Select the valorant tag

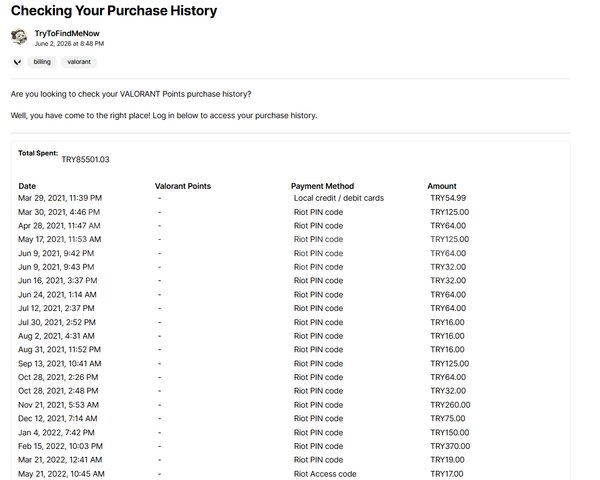pos(79,62)
